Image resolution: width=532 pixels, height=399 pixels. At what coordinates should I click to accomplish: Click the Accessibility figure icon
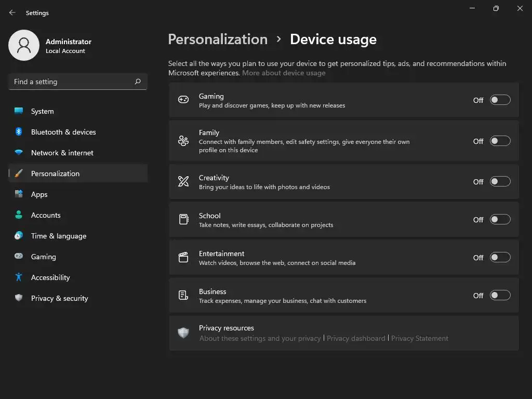19,277
